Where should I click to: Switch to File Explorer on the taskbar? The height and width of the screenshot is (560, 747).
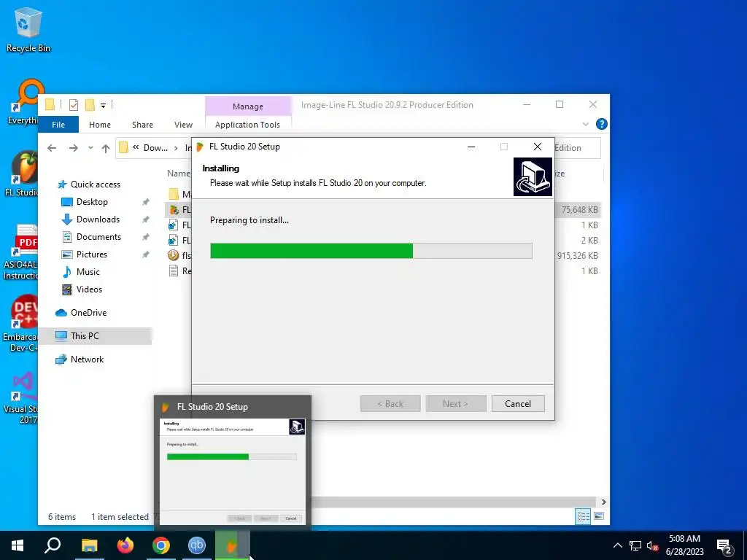89,545
